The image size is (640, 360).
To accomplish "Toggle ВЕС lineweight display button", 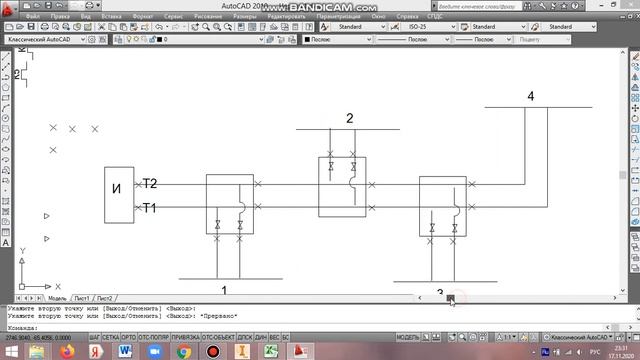I will (275, 338).
